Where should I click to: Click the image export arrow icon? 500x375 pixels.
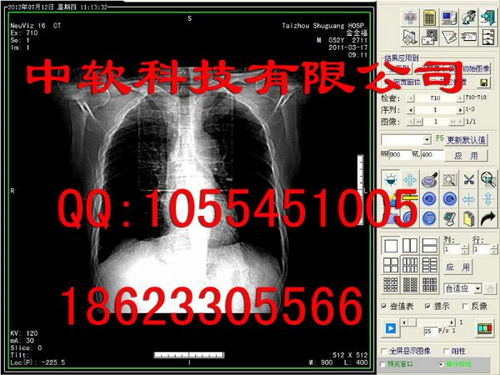410,37
